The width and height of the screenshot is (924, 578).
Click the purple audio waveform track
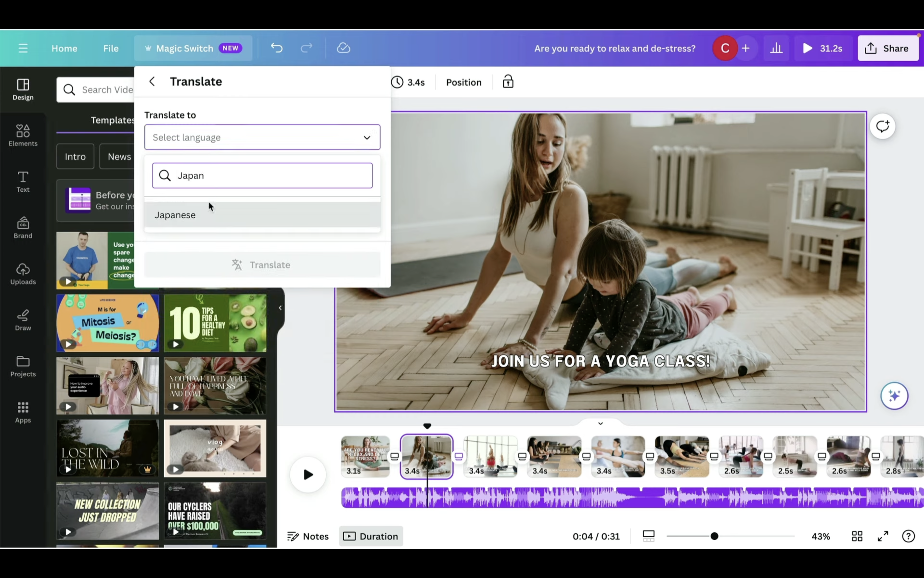tap(632, 498)
